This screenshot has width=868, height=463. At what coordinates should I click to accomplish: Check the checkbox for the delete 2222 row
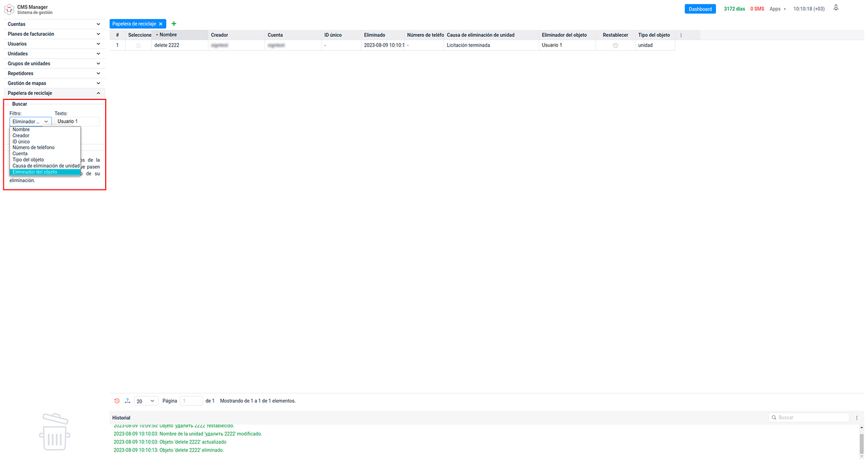[x=138, y=46]
